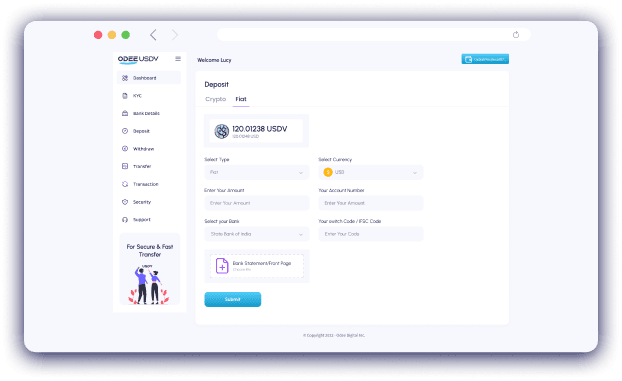Toggle the hamburger menu next to logo
Screen dimensions: 622x381
(178, 59)
